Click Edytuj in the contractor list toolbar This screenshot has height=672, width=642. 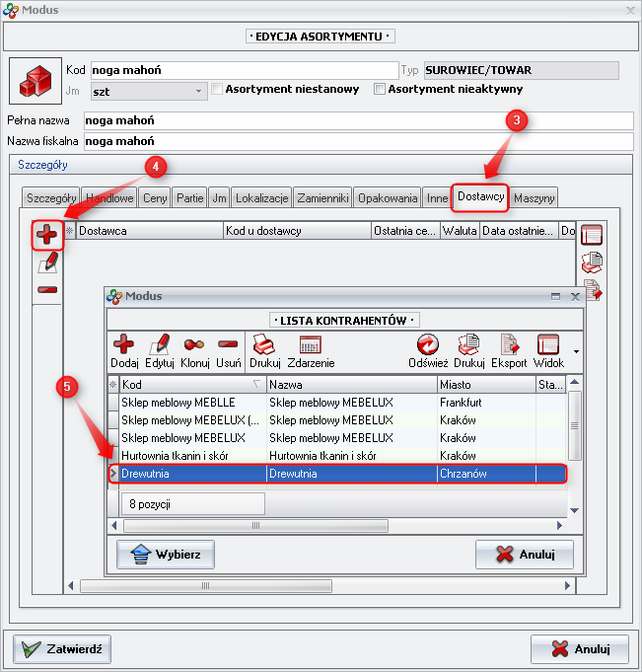coord(160,351)
